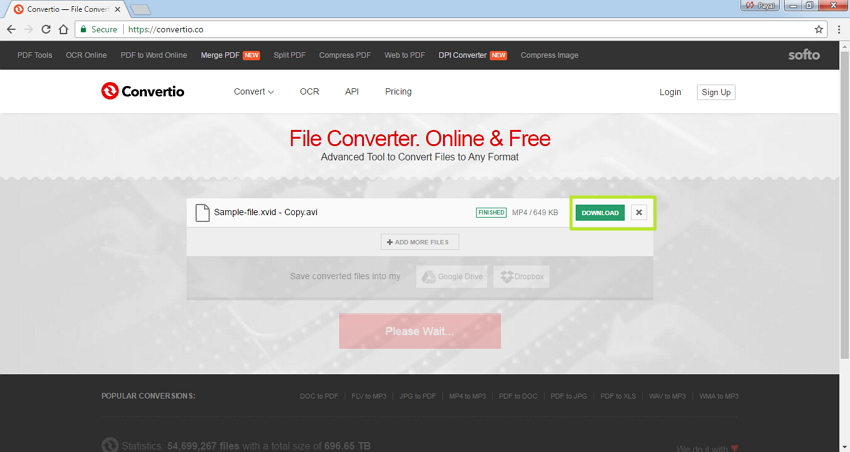This screenshot has width=850, height=452.
Task: Click Add More Files button
Action: 420,242
